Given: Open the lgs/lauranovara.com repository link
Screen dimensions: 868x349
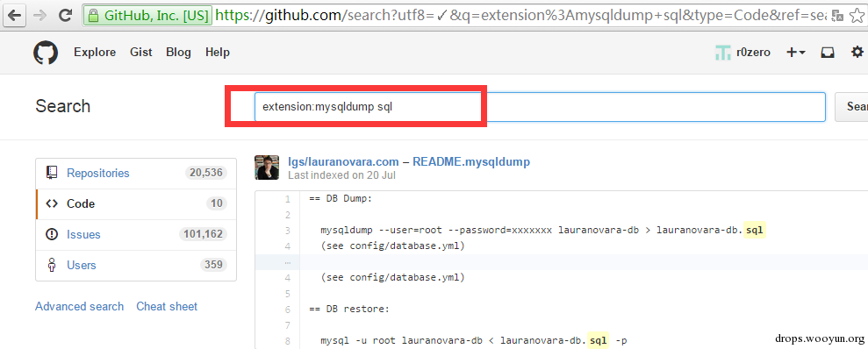Looking at the screenshot, I should click(343, 162).
